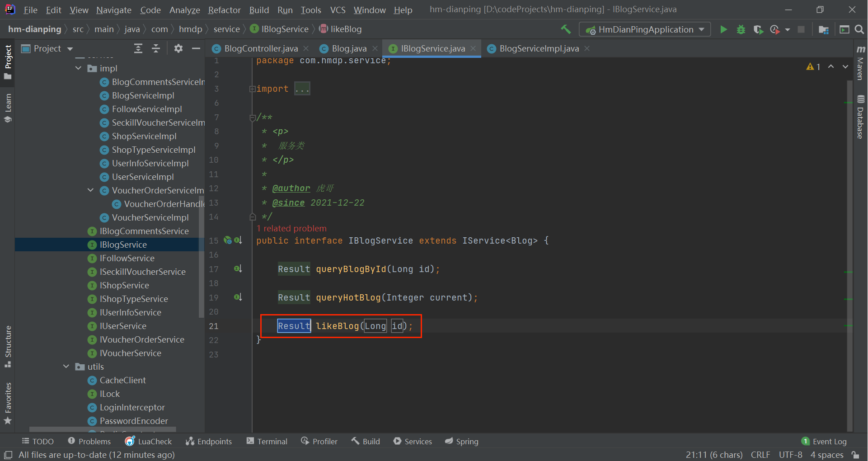The image size is (868, 461).
Task: Toggle the Project tool window stripe button
Action: coord(8,62)
